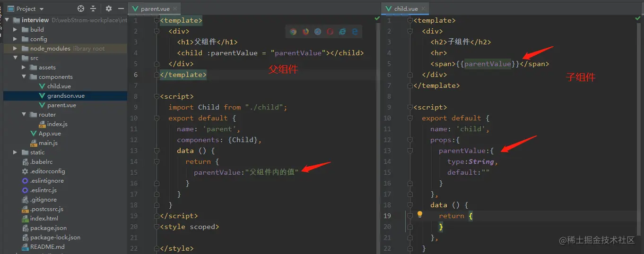Open App.vue in the tree

pos(50,133)
